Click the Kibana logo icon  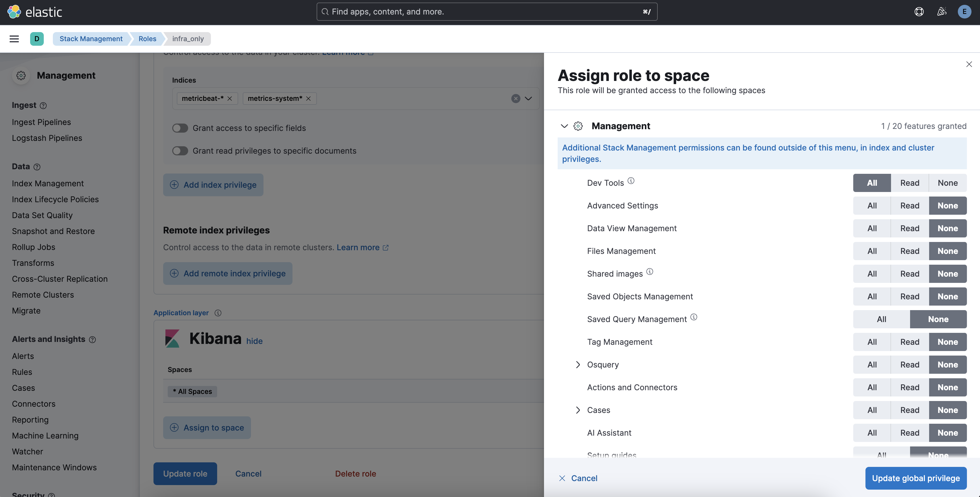(x=172, y=339)
